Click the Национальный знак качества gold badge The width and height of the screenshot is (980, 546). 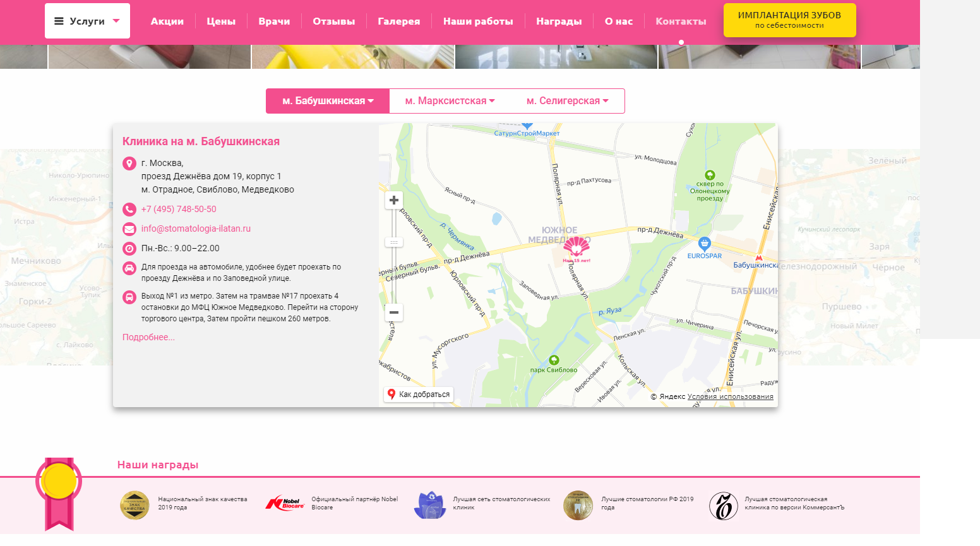pos(134,506)
